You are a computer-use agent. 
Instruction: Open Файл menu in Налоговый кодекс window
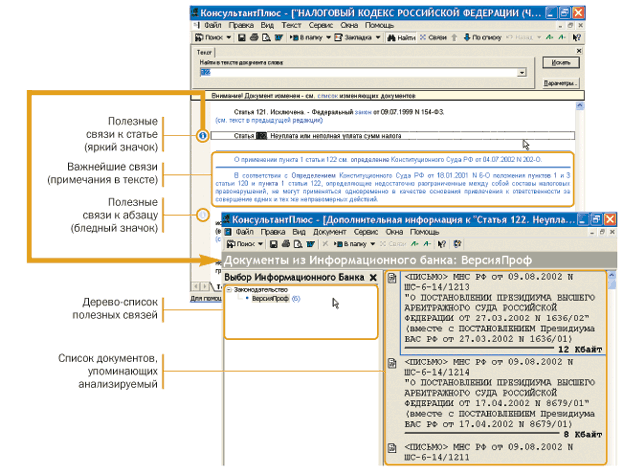[213, 25]
